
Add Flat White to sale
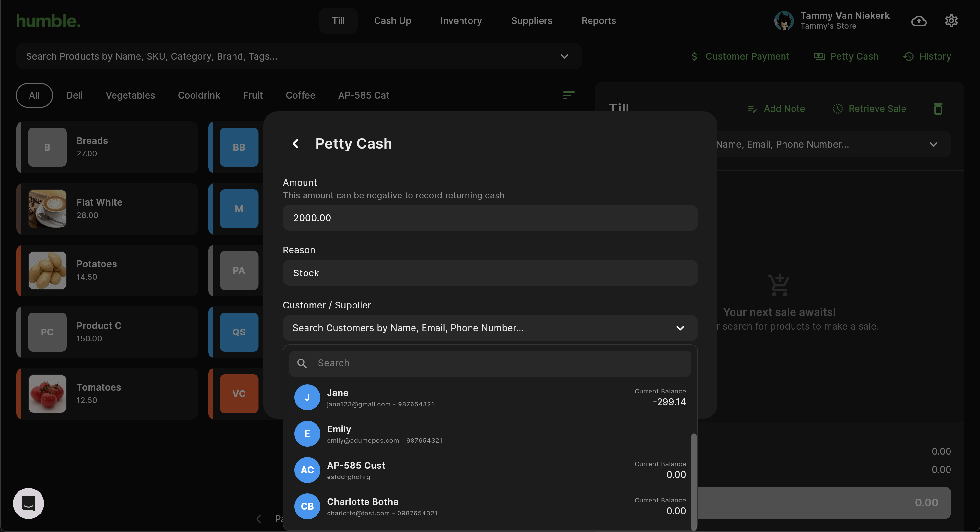coord(107,209)
